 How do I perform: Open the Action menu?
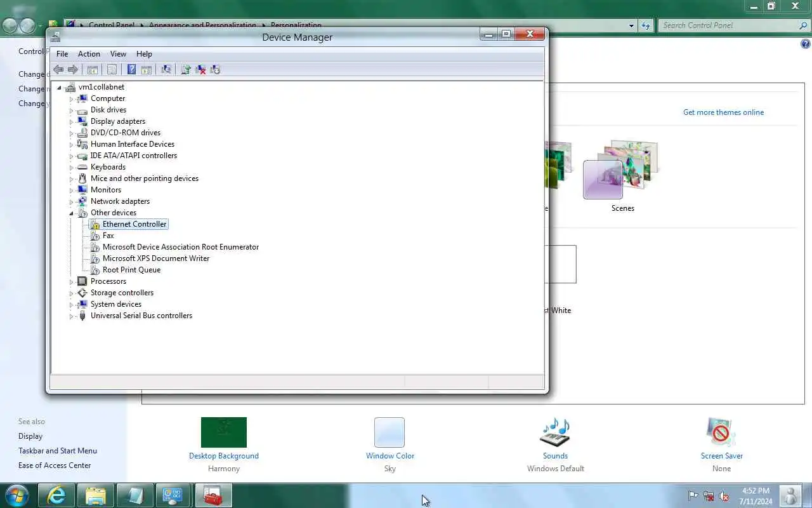pyautogui.click(x=89, y=54)
